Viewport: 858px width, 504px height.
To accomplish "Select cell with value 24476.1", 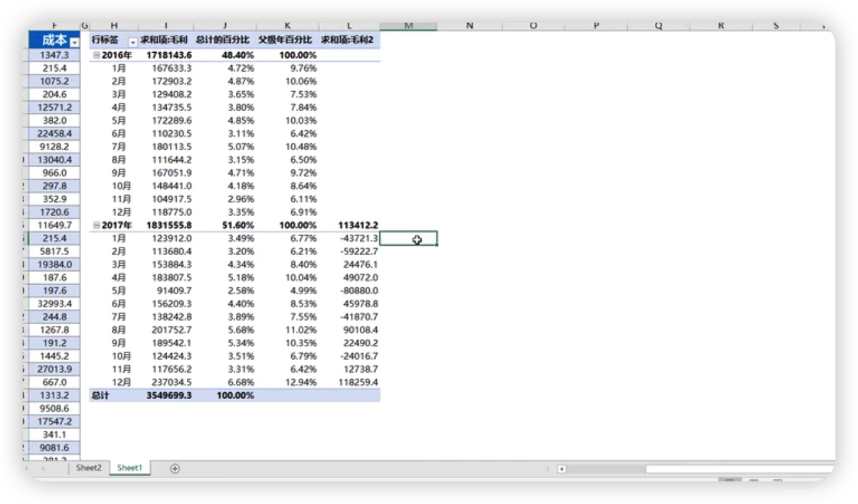I will pos(349,265).
